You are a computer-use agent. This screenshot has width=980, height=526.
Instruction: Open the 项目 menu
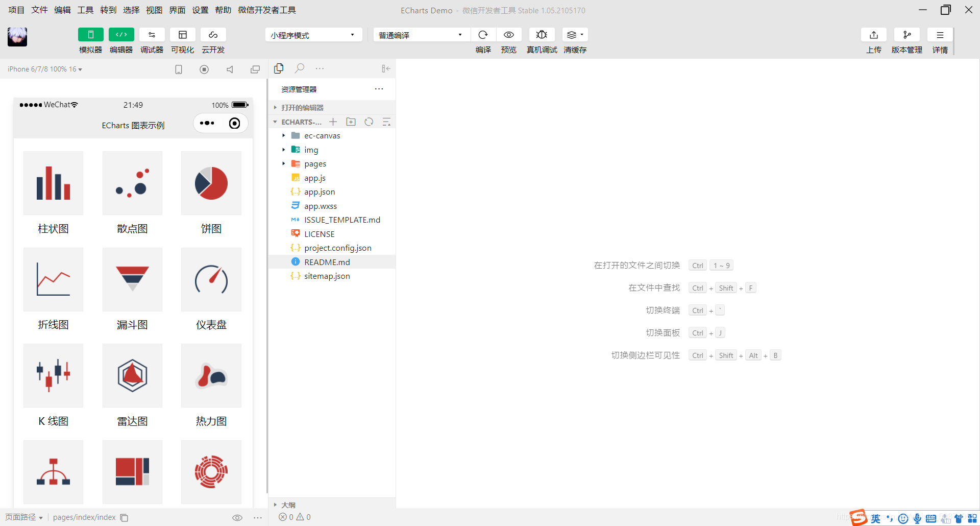coord(16,10)
